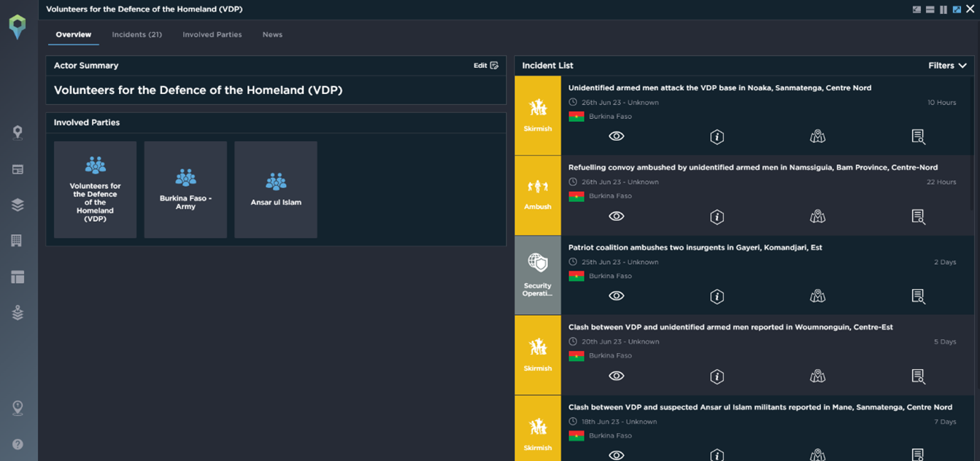The height and width of the screenshot is (461, 980).
Task: Click '25th Jun 23 - Unknown' date text
Action: coord(620,262)
